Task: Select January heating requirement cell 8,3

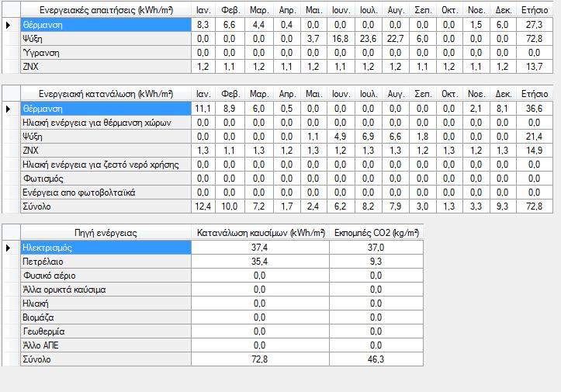Action: (x=203, y=25)
